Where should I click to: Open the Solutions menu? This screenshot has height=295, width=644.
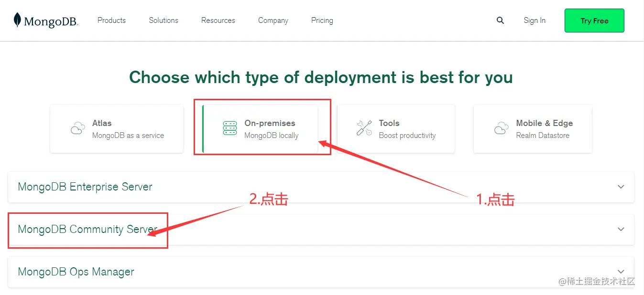point(164,21)
